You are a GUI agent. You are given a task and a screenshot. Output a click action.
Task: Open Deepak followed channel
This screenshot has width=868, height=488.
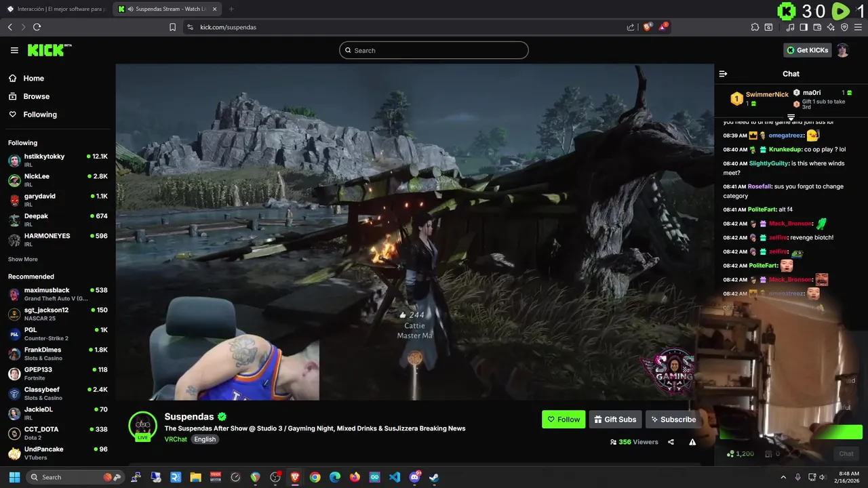pyautogui.click(x=58, y=220)
